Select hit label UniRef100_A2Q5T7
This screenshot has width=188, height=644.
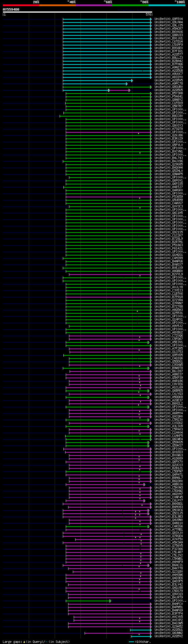(x=169, y=55)
